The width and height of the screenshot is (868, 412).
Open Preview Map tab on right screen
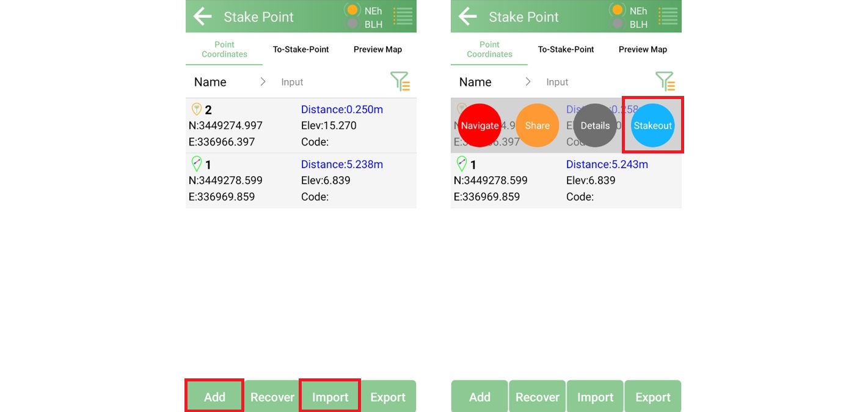(x=643, y=50)
